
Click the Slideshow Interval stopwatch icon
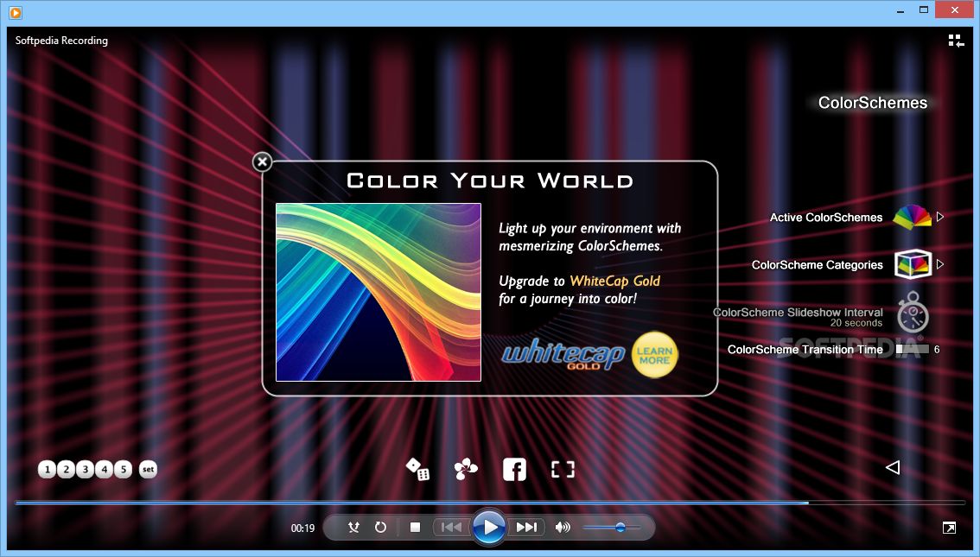pos(913,312)
